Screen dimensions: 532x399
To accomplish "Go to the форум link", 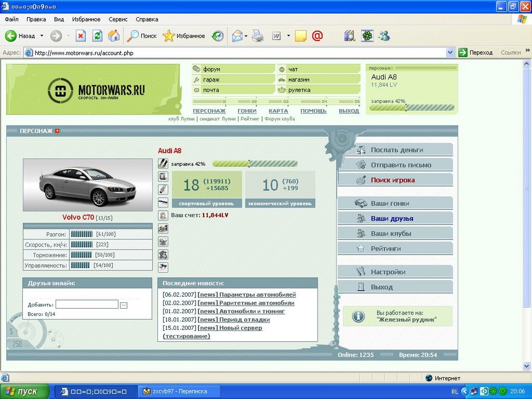I will pos(212,69).
